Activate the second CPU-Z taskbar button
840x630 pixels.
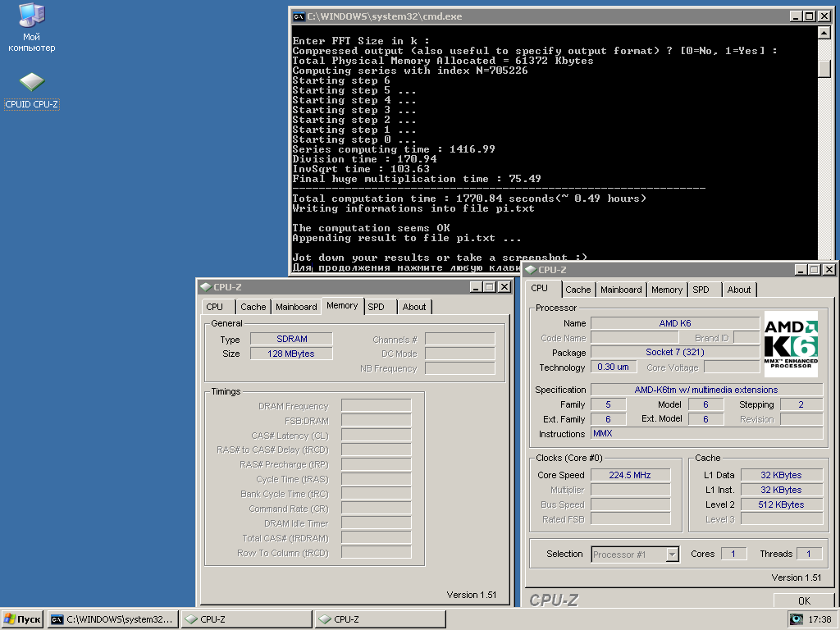380,619
